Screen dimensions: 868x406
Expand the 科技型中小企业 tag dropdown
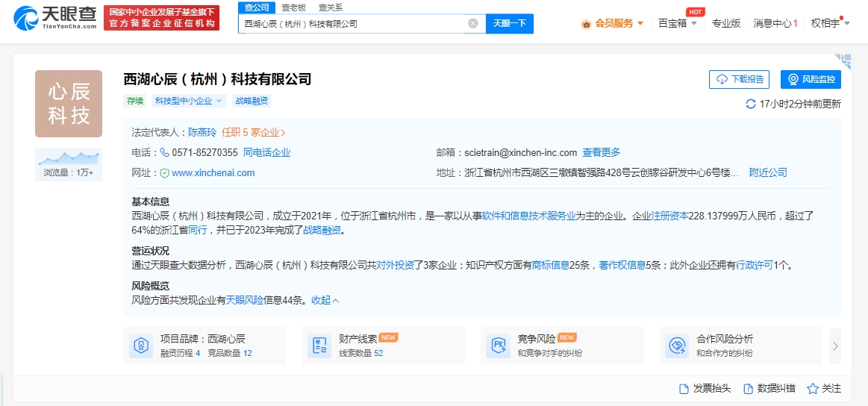pyautogui.click(x=189, y=101)
